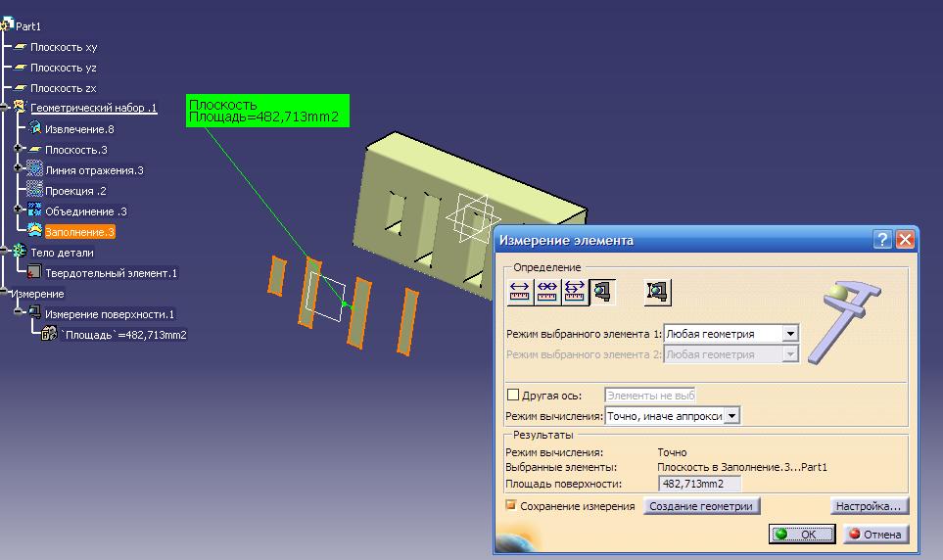The height and width of the screenshot is (560, 943).
Task: Click the Part1 root icon in tree
Action: [x=7, y=24]
